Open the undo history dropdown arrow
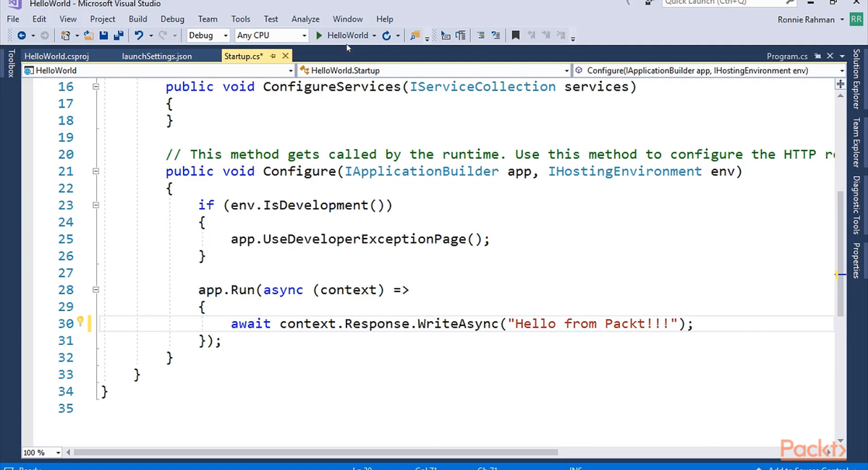The height and width of the screenshot is (470, 868). (150, 35)
